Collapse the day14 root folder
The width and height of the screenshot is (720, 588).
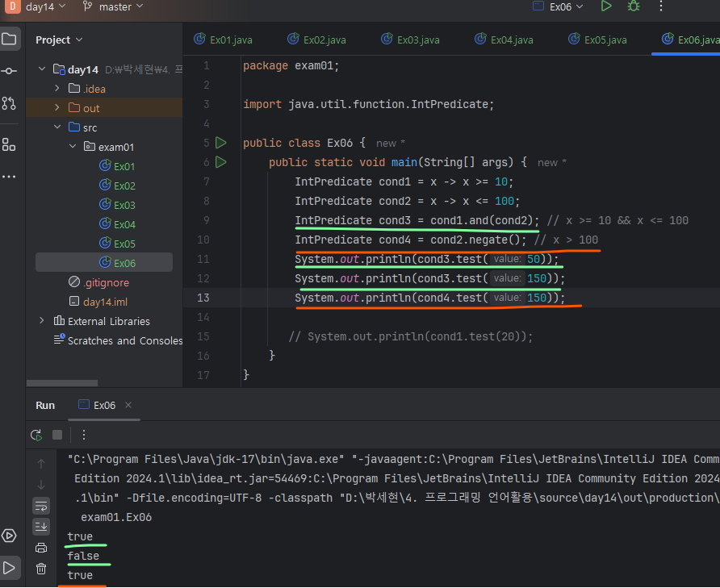42,69
